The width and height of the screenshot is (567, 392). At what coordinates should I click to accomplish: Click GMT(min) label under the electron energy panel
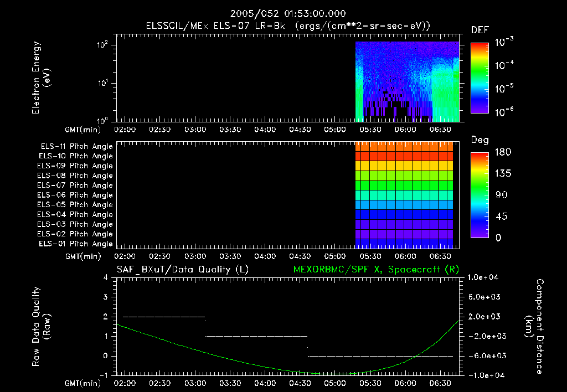pyautogui.click(x=83, y=130)
